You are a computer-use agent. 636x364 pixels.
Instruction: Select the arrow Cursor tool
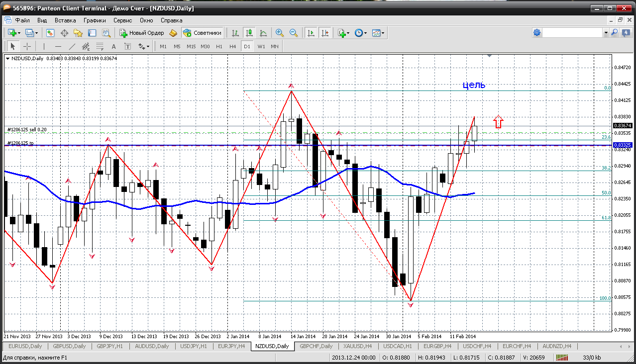click(x=13, y=46)
